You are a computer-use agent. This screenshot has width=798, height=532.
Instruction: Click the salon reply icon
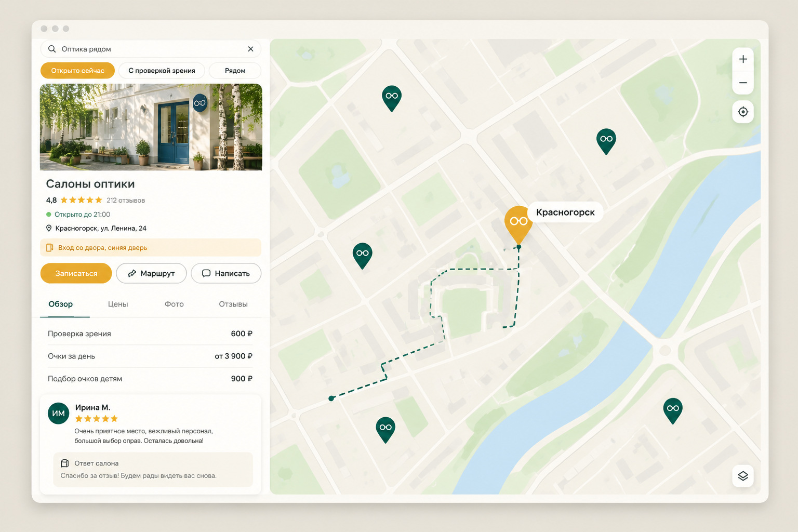(x=65, y=463)
